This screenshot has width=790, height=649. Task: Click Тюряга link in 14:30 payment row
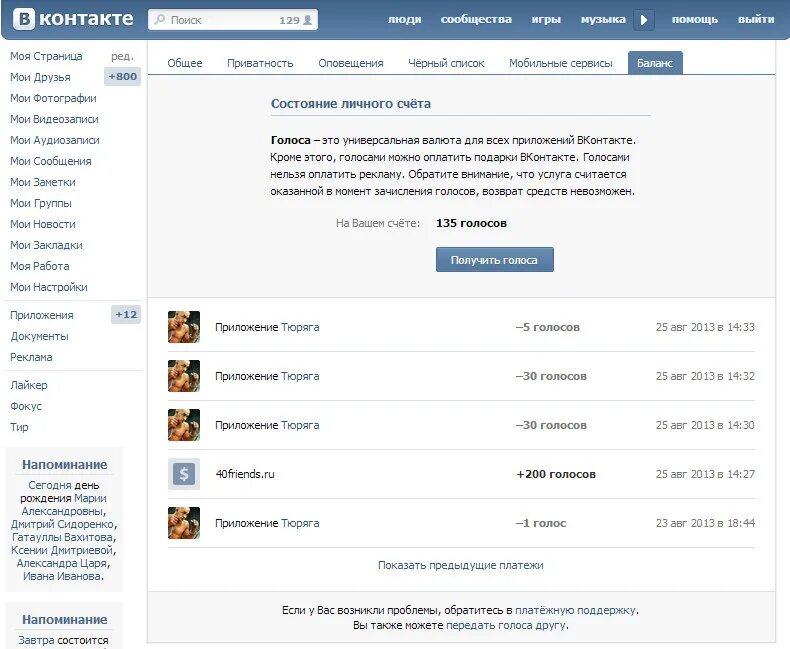pos(300,425)
